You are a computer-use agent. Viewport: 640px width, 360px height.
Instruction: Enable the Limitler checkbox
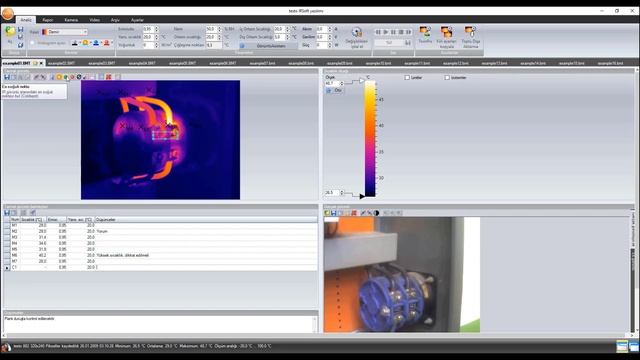[x=407, y=77]
